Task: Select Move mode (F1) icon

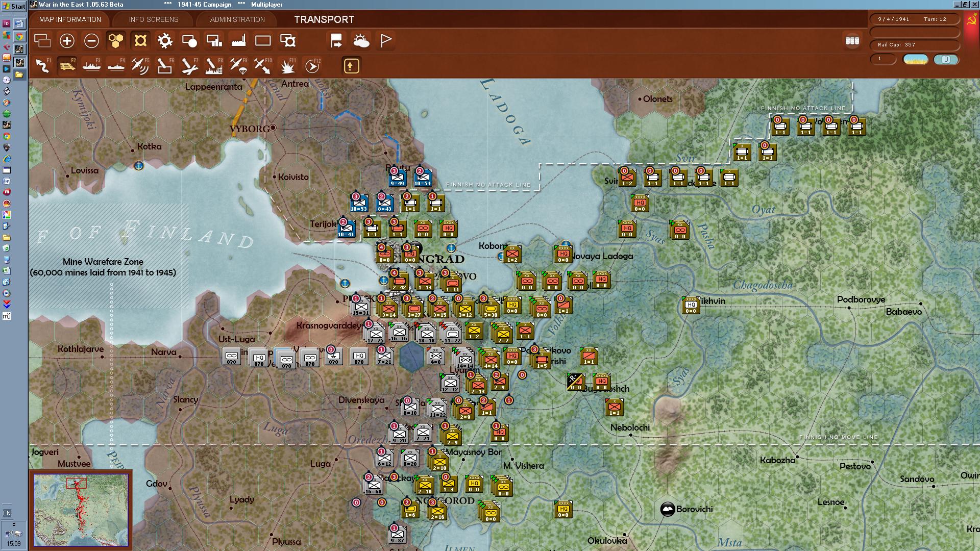Action: (x=42, y=66)
